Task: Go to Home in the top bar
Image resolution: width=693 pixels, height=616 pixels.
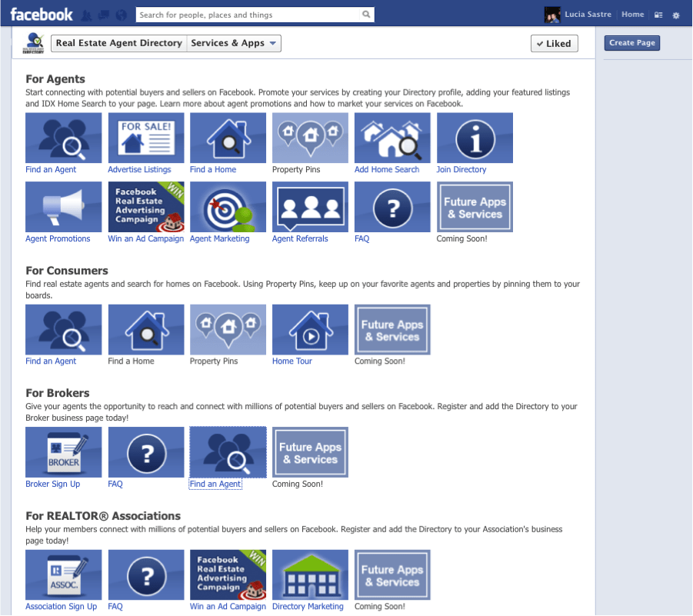Action: 632,14
